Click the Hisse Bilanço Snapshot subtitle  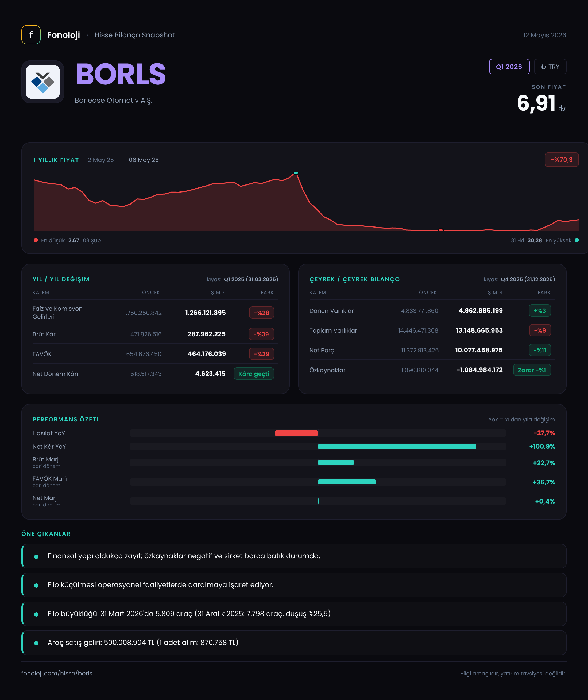[x=135, y=35]
